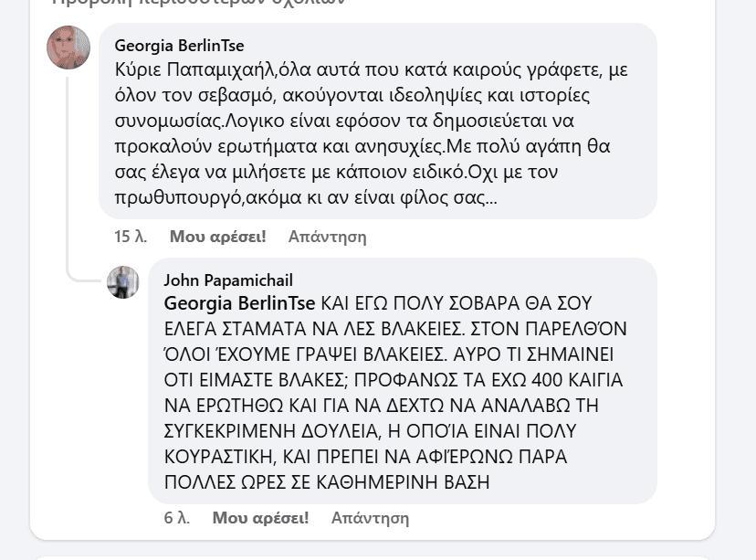Open the 6 λ. reply timestamp
The height and width of the screenshot is (560, 756).
pos(176,518)
